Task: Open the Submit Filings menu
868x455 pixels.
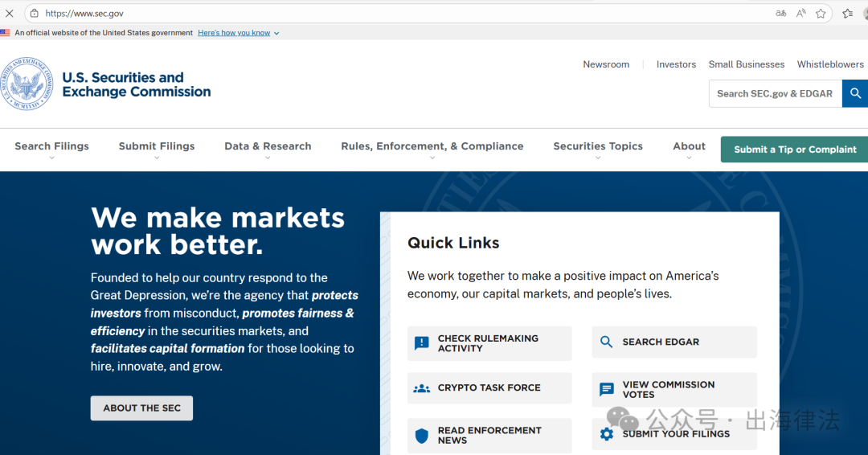Action: click(157, 146)
